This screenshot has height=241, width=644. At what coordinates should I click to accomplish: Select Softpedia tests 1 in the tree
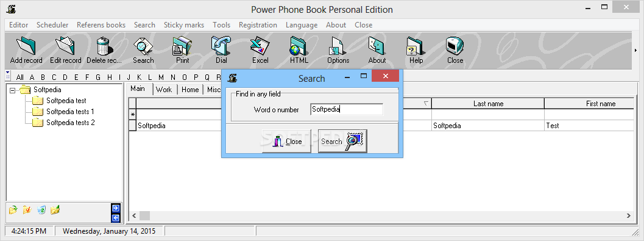point(70,112)
